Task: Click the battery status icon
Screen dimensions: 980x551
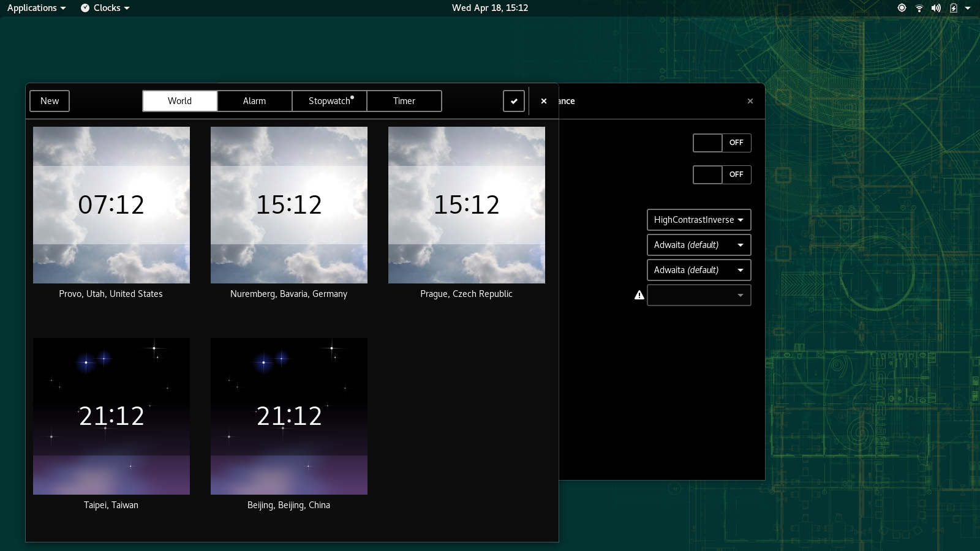Action: click(953, 8)
